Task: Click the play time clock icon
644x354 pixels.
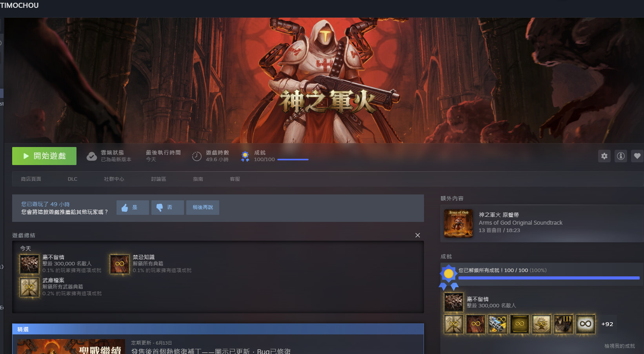Action: point(196,156)
